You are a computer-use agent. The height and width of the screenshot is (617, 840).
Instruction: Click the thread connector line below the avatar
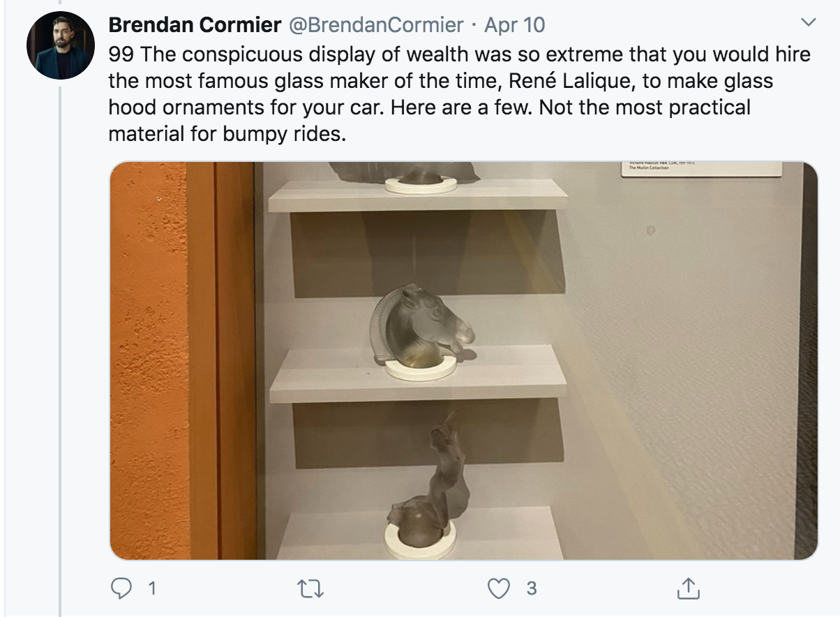click(x=61, y=349)
